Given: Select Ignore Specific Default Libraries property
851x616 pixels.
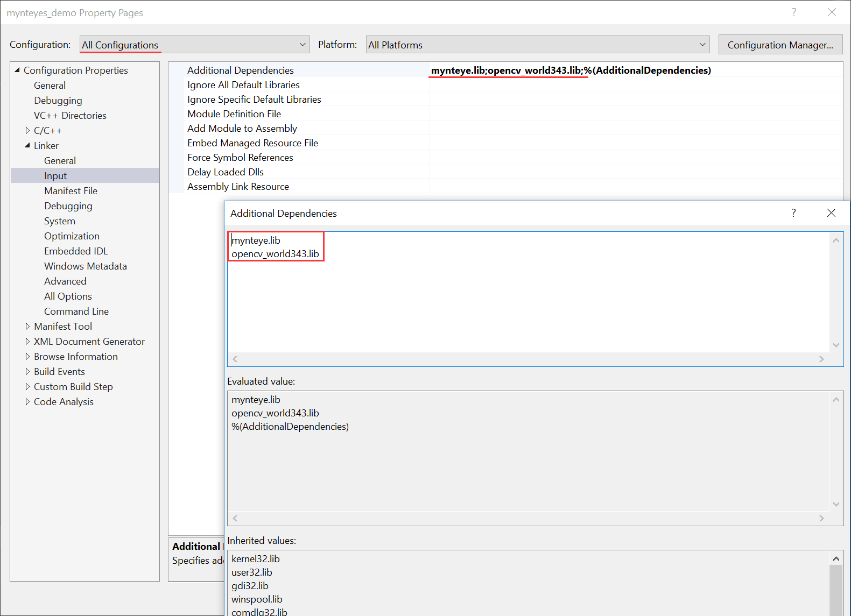Looking at the screenshot, I should point(254,100).
